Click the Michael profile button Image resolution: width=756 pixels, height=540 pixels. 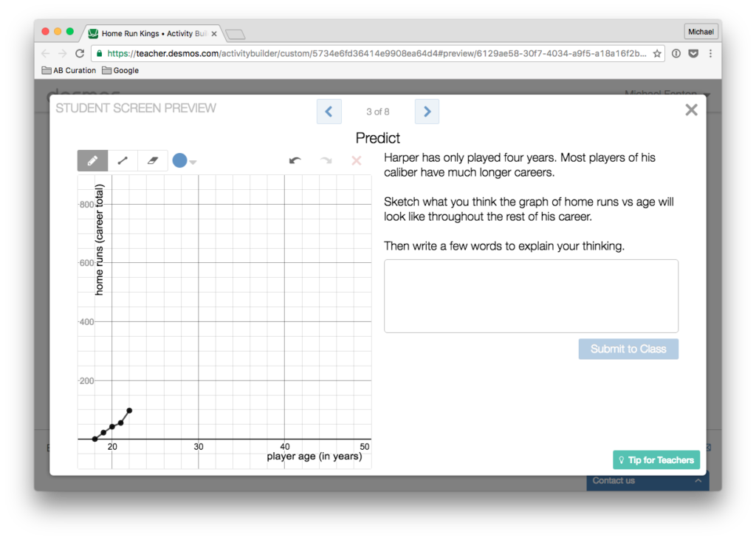[701, 32]
